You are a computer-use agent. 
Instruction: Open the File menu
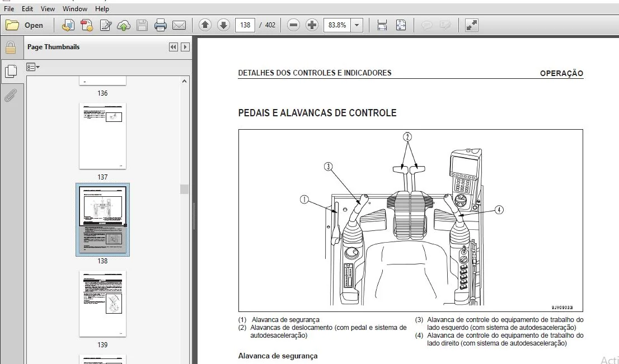tap(9, 9)
